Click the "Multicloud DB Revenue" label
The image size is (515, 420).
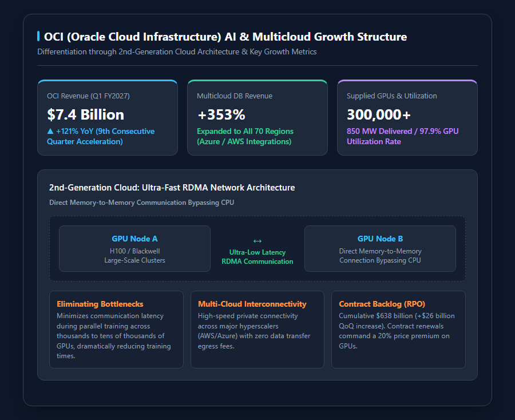(x=235, y=96)
